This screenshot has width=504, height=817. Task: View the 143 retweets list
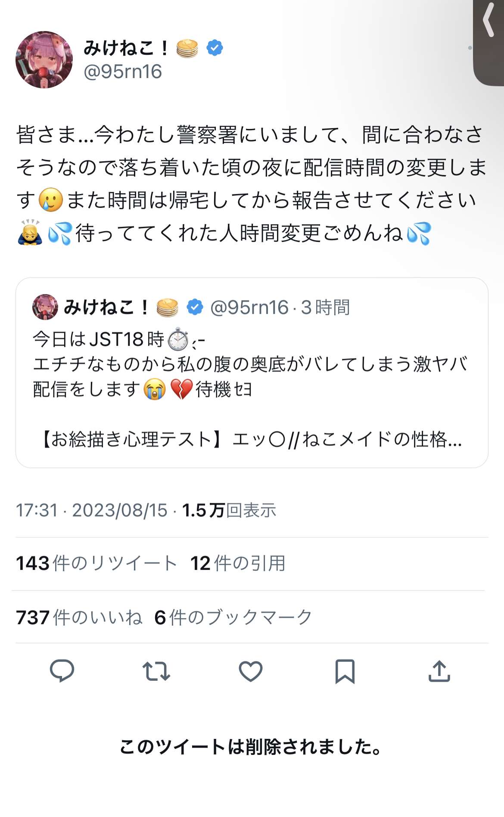coord(96,563)
